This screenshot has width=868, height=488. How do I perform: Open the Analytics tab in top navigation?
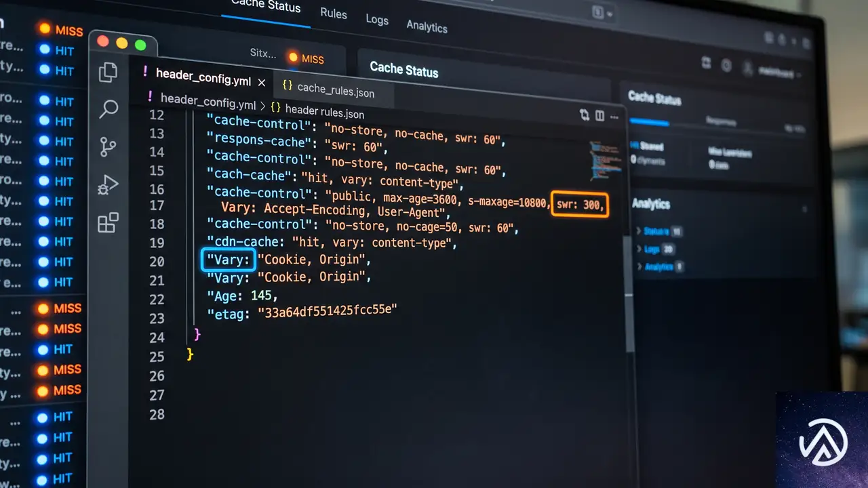click(427, 26)
